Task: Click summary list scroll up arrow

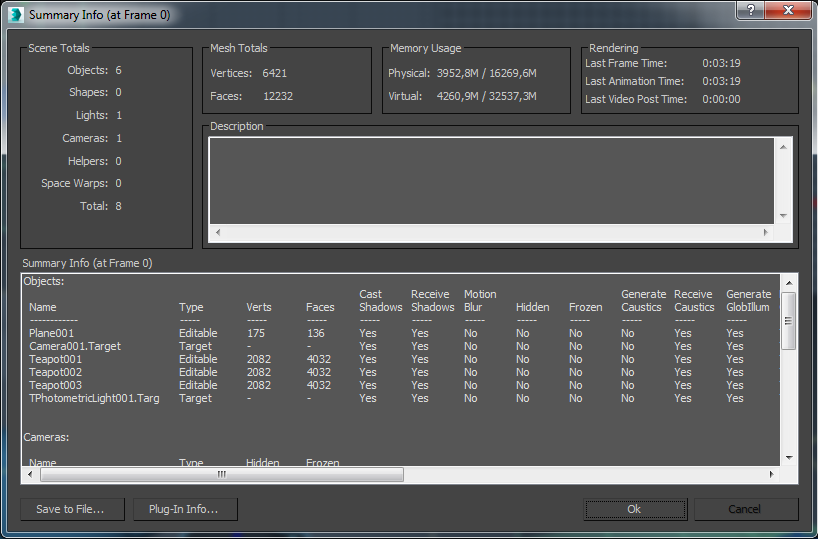Action: (789, 283)
